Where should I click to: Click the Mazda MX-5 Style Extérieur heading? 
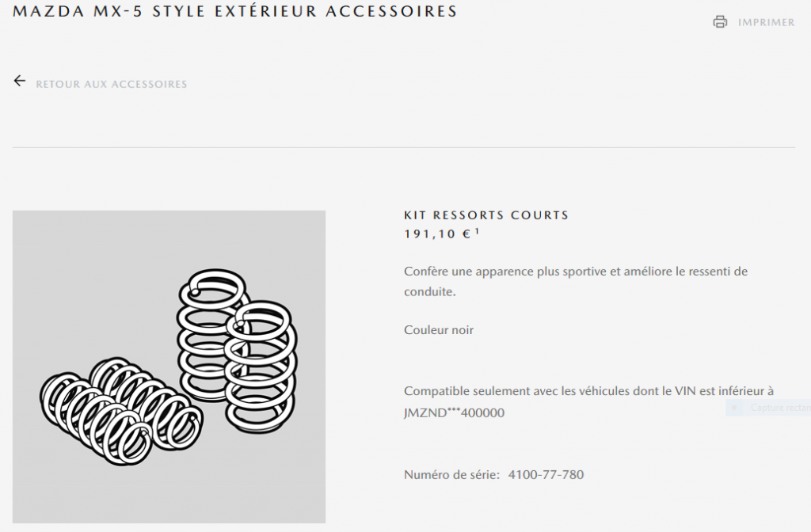234,11
